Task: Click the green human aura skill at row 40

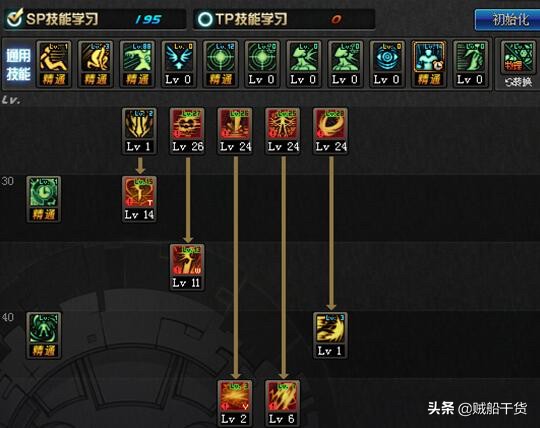Action: [44, 335]
